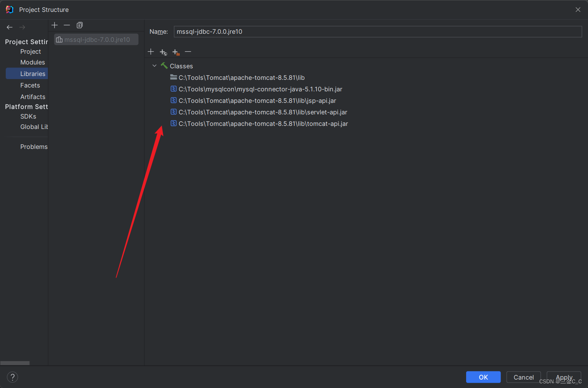
Task: Click the Project Settings heading
Action: pos(26,41)
